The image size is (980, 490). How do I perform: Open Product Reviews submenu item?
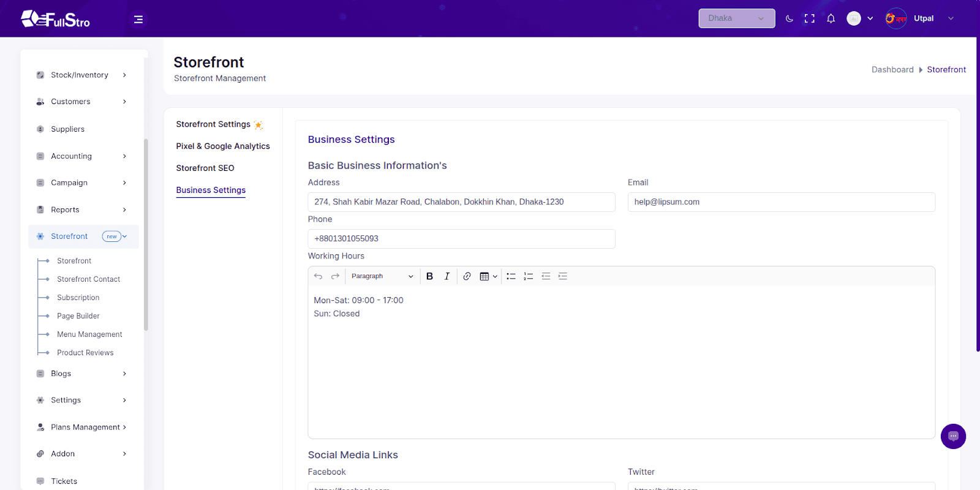pyautogui.click(x=85, y=353)
